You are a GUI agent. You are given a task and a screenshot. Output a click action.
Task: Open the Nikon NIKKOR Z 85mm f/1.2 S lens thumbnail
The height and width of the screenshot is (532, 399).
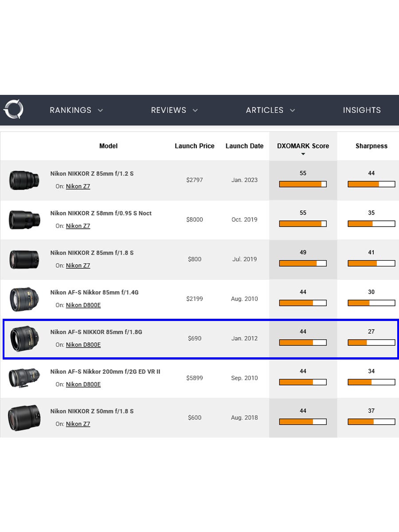[x=24, y=180]
